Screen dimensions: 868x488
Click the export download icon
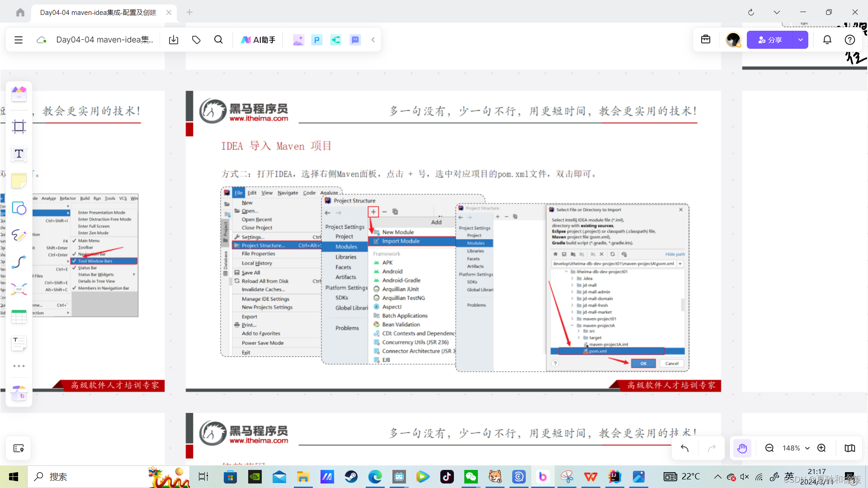point(174,40)
